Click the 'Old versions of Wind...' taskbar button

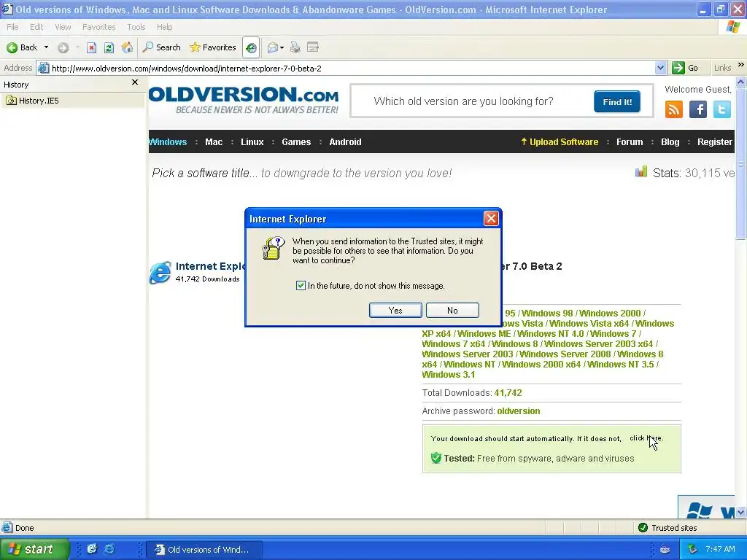(203, 550)
